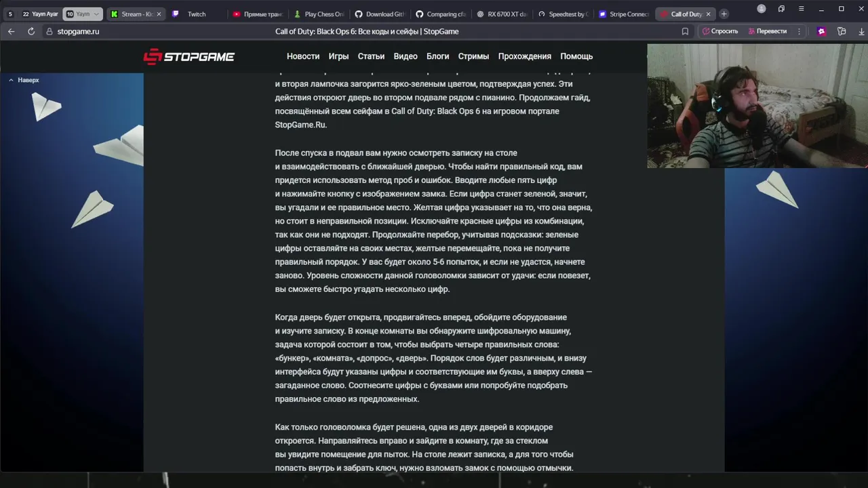Close the Call of Duty tab
The width and height of the screenshot is (868, 488).
(708, 14)
